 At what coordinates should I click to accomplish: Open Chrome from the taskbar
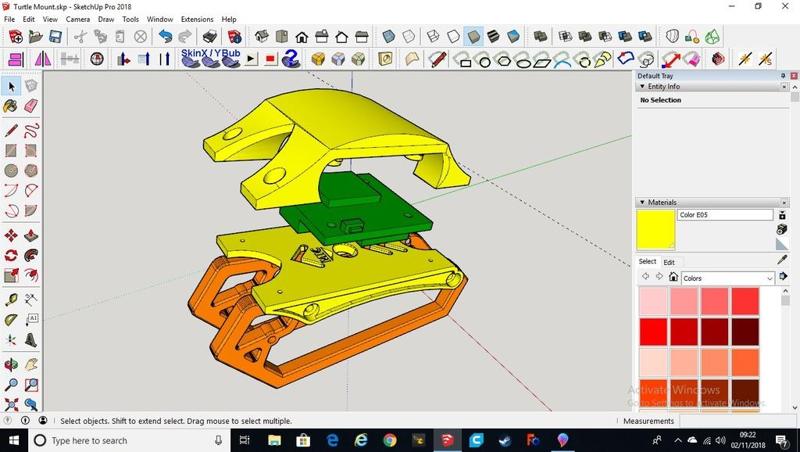389,440
